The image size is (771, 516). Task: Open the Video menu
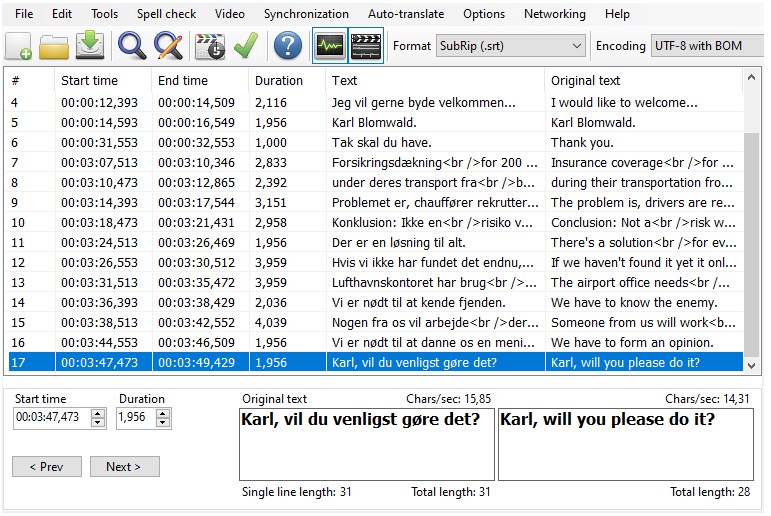[x=230, y=14]
